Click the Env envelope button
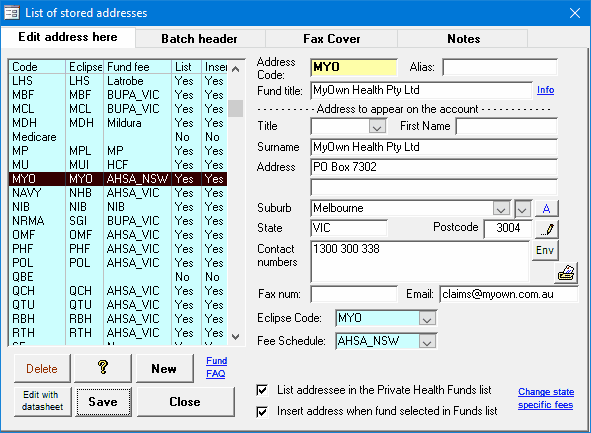This screenshot has height=433, width=591. click(545, 250)
